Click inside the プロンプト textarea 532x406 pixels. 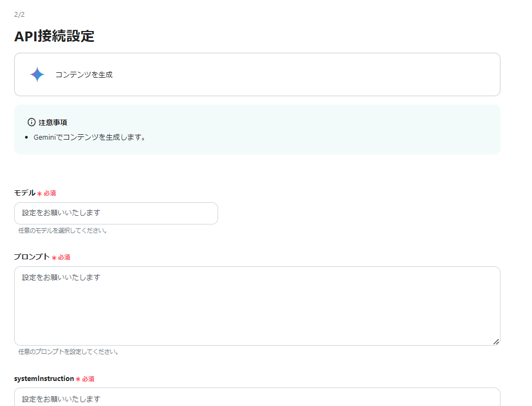coord(256,304)
